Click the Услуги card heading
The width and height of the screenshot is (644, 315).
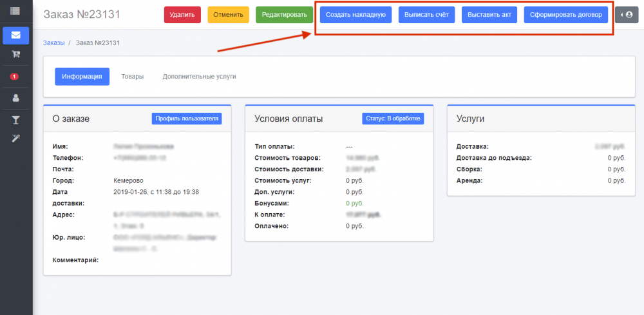coord(471,119)
